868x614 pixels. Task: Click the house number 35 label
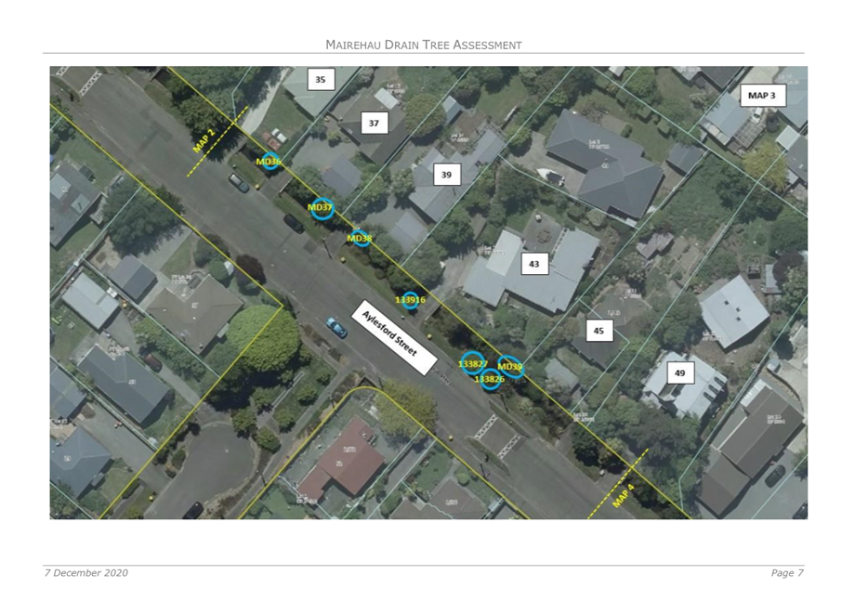coord(321,79)
